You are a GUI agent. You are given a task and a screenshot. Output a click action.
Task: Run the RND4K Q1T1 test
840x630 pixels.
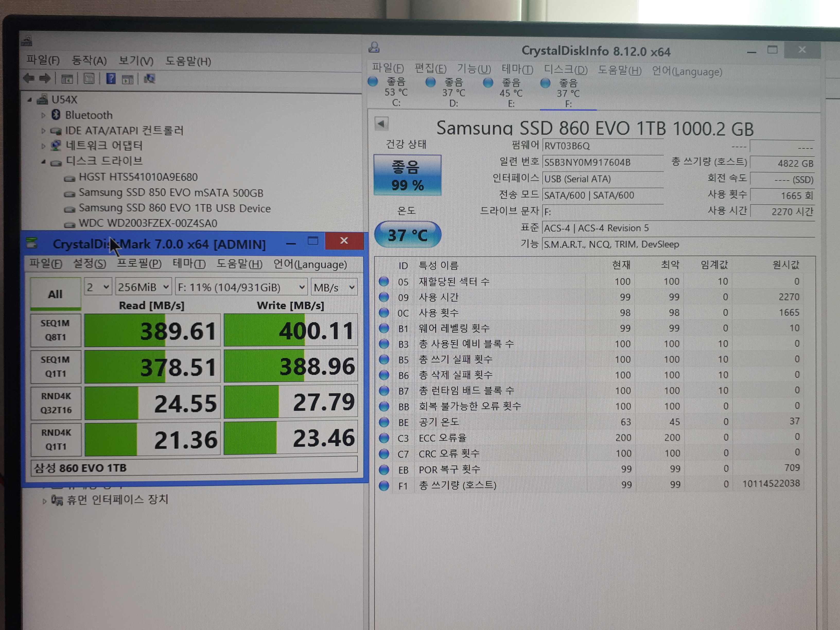(56, 439)
